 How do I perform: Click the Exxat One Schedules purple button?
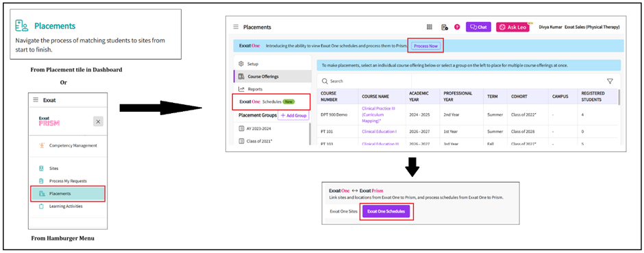tap(386, 211)
